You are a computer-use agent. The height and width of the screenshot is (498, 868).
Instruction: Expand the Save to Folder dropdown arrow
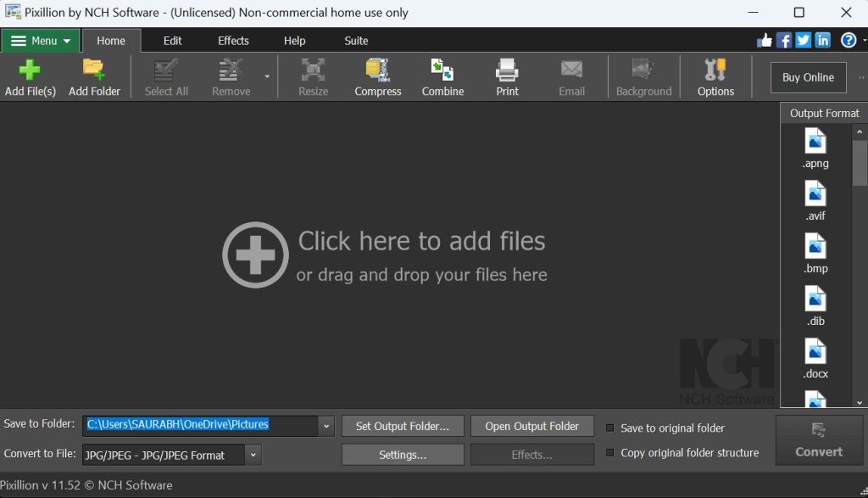coord(326,426)
